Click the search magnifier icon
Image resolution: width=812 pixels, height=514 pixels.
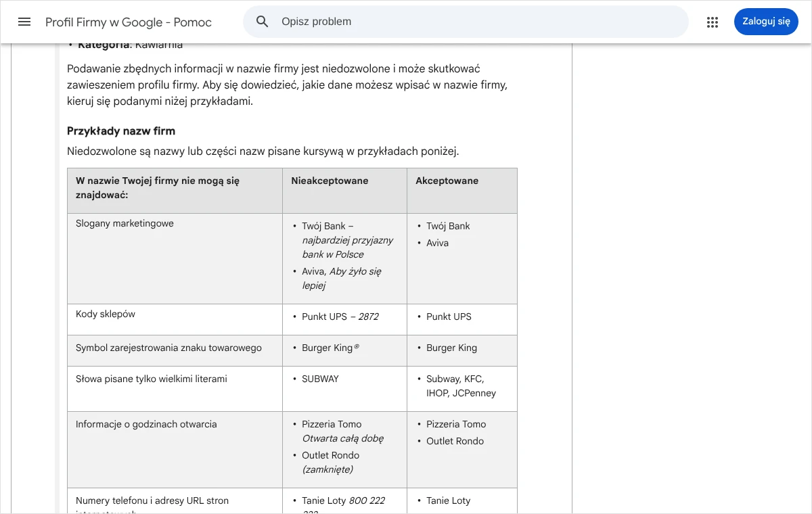tap(263, 22)
